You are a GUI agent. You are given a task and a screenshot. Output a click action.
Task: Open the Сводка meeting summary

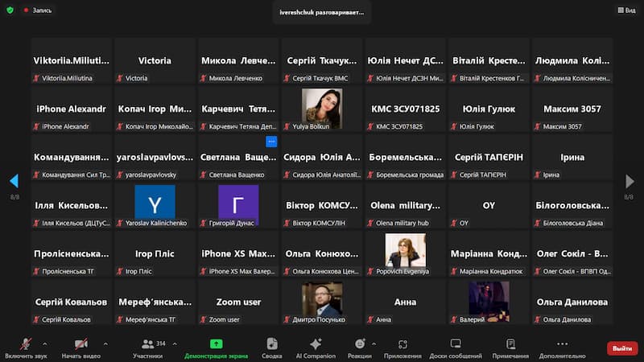click(x=272, y=347)
